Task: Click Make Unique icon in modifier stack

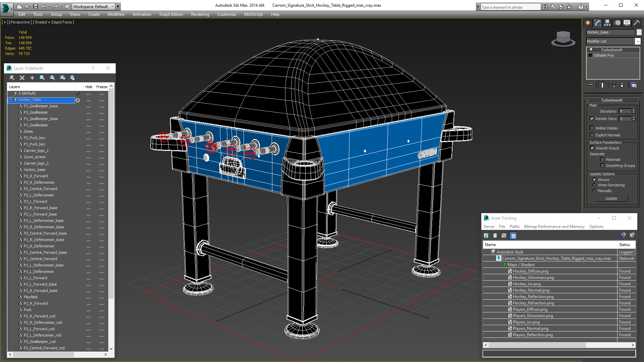Action: click(x=614, y=85)
